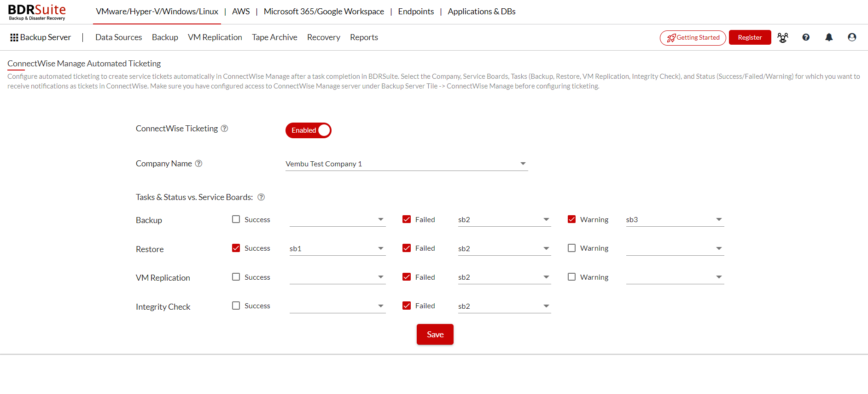Uncheck Integrity Check Failed checkbox
868x394 pixels.
coord(407,306)
